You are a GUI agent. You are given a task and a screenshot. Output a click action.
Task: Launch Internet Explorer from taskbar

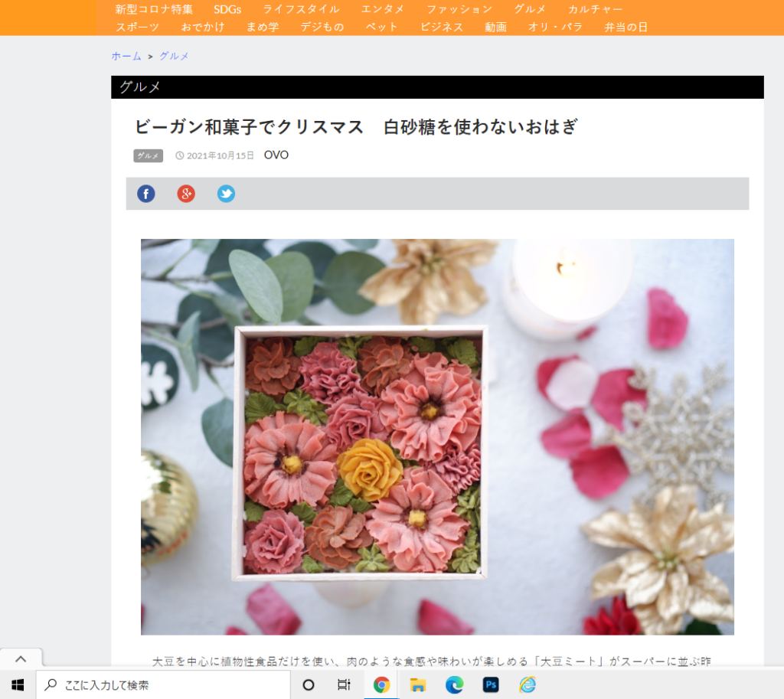(x=527, y=684)
